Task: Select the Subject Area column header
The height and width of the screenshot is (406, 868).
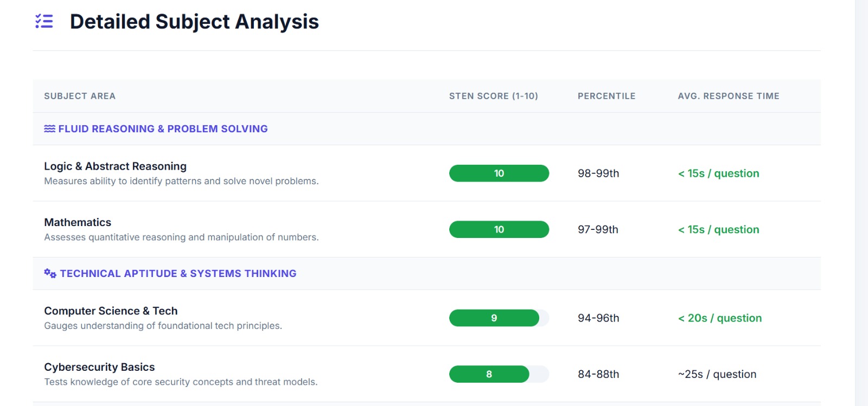Action: (x=80, y=96)
